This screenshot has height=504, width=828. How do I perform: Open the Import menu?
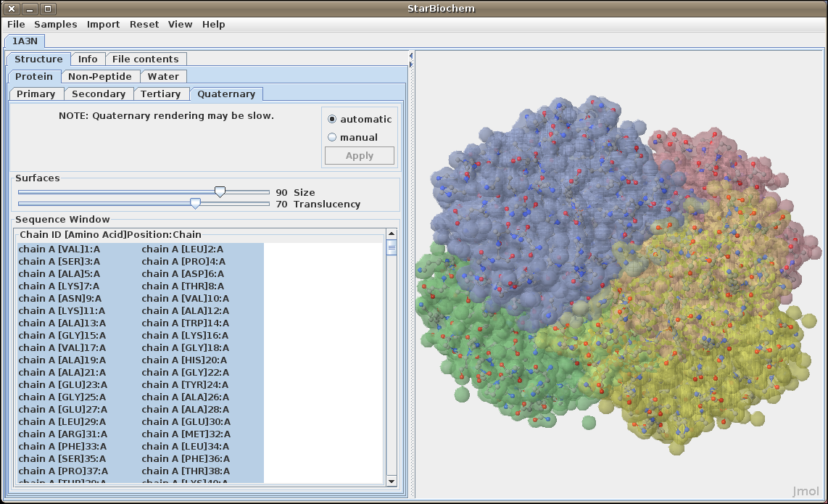pyautogui.click(x=103, y=25)
